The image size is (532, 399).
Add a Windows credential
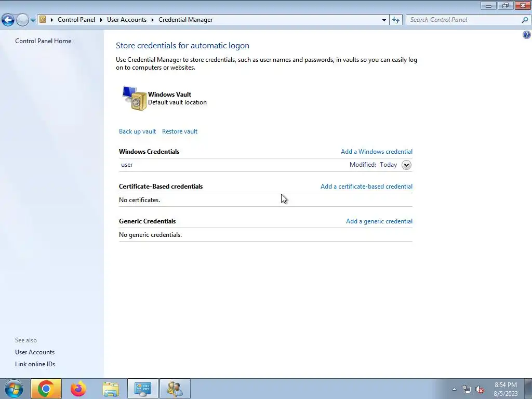[x=377, y=152]
